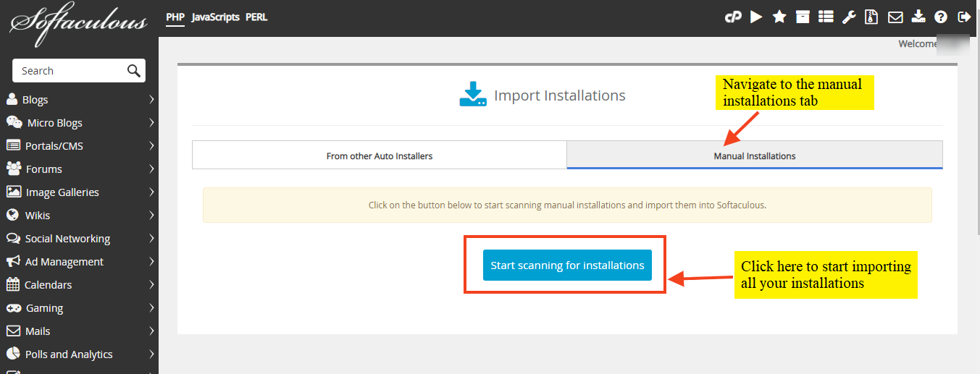The height and width of the screenshot is (374, 980).
Task: Click the scanning instructions notice text
Action: click(567, 205)
